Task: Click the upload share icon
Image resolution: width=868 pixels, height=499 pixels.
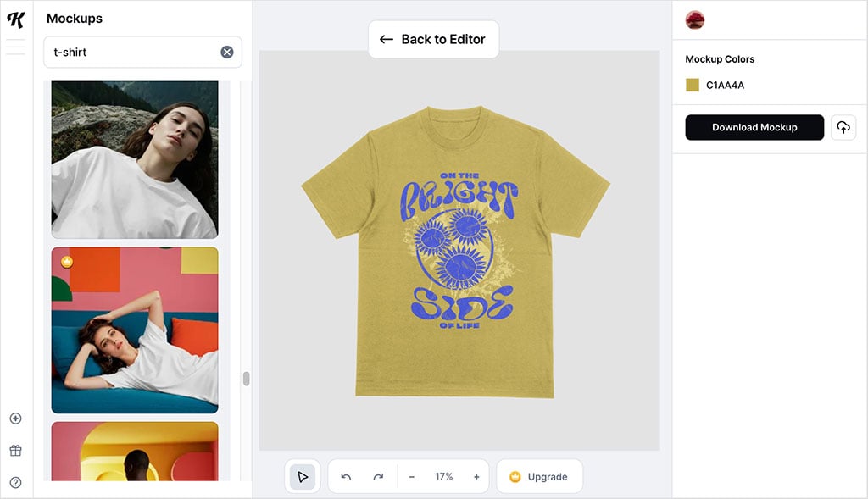Action: [x=843, y=127]
